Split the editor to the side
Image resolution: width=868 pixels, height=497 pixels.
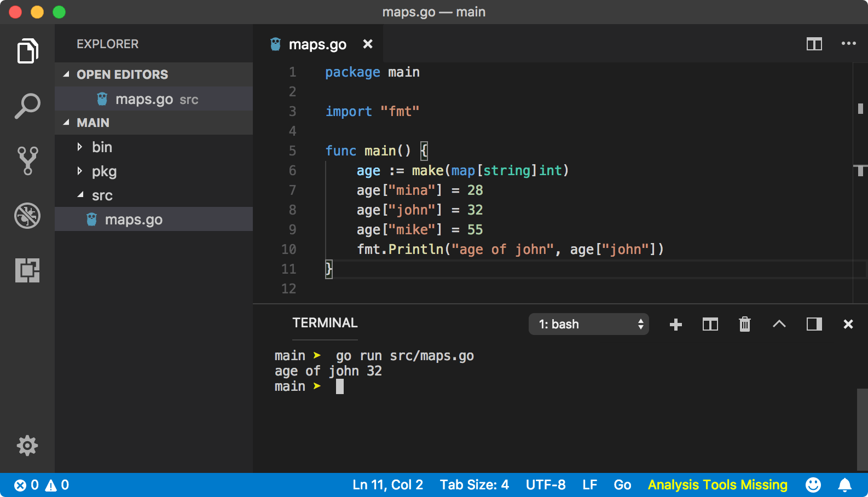[814, 44]
